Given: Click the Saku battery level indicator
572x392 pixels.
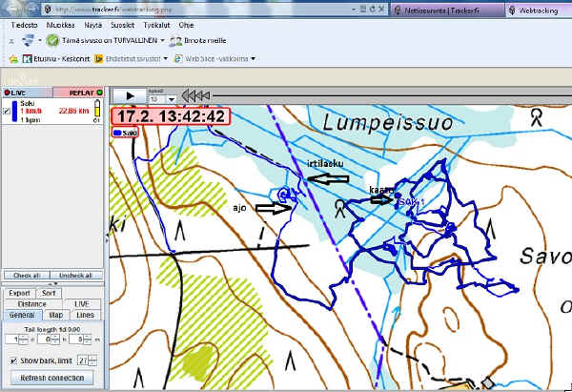Looking at the screenshot, I should 95,115.
